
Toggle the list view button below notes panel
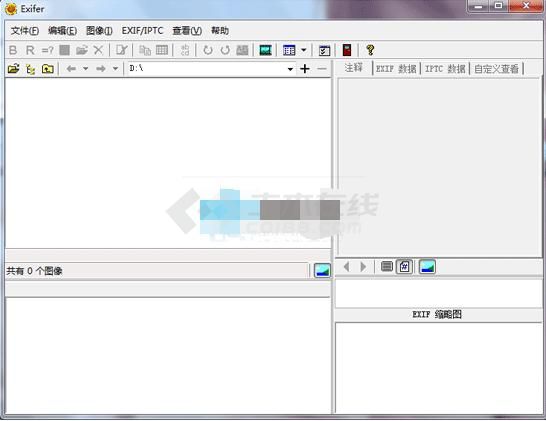pos(387,267)
